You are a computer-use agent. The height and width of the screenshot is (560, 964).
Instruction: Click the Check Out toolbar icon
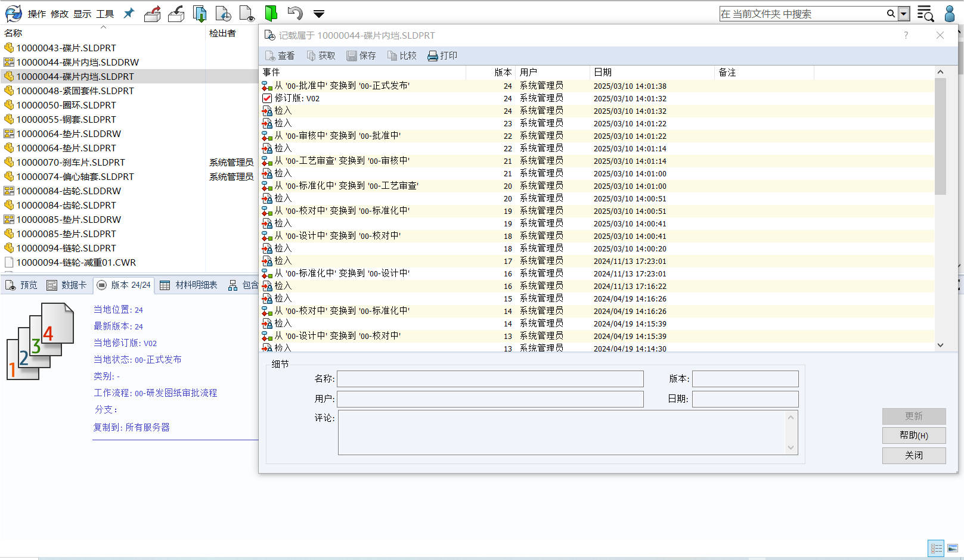coord(153,14)
